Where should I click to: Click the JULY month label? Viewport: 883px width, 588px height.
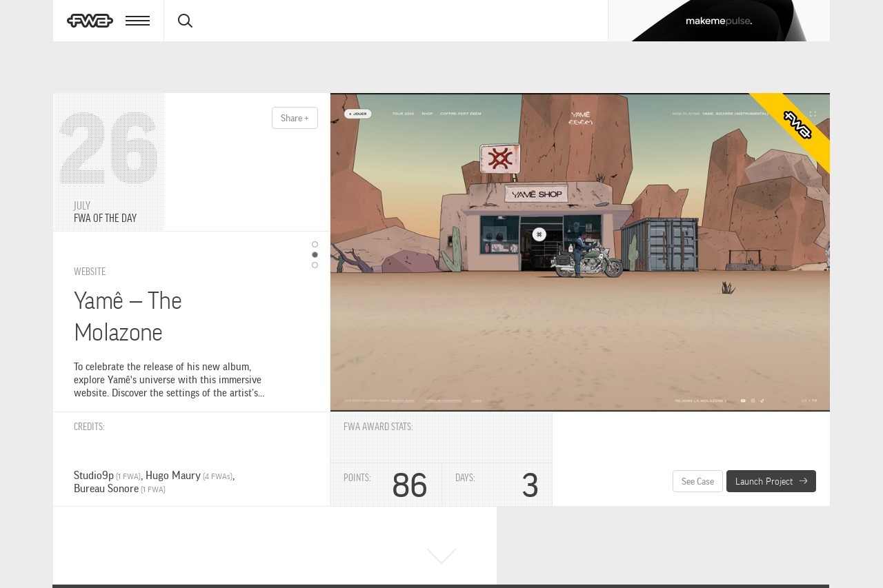pyautogui.click(x=82, y=205)
